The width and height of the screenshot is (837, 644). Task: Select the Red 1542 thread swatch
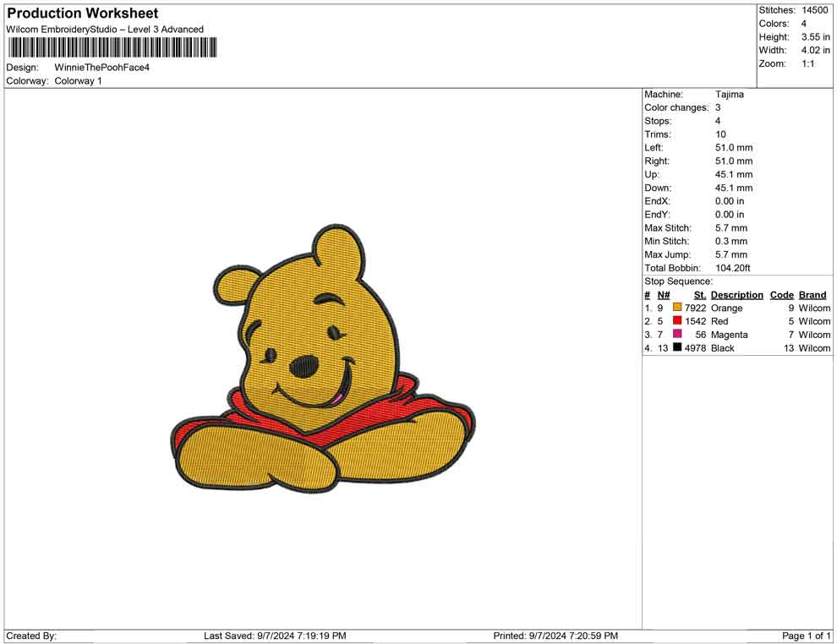click(676, 321)
